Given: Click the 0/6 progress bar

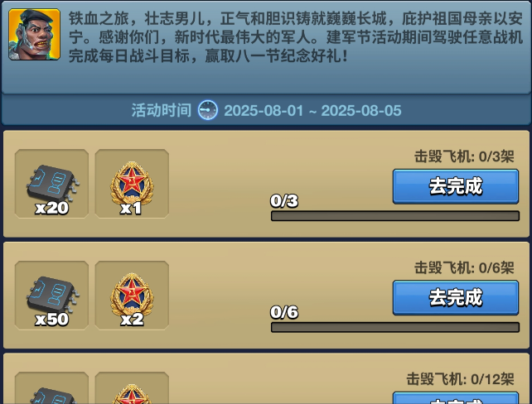Looking at the screenshot, I should pos(395,327).
